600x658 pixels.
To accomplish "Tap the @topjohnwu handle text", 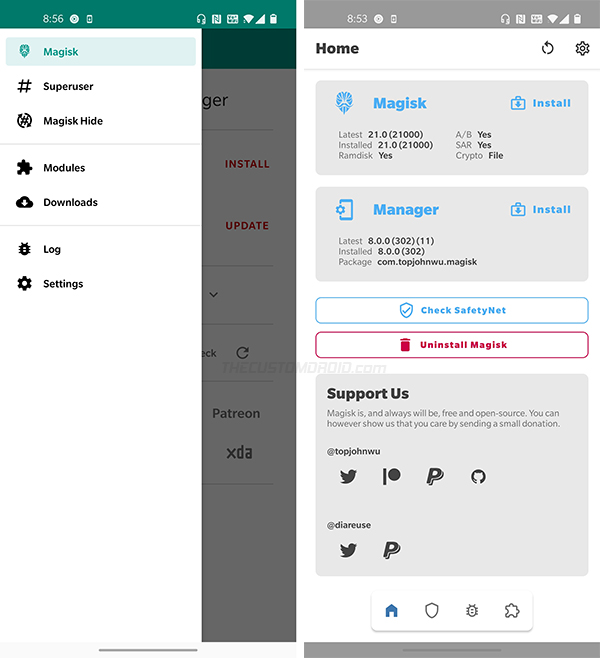I will [x=354, y=452].
